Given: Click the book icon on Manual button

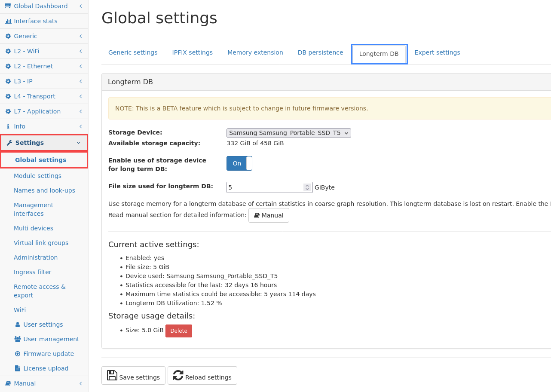Looking at the screenshot, I should pyautogui.click(x=257, y=215).
